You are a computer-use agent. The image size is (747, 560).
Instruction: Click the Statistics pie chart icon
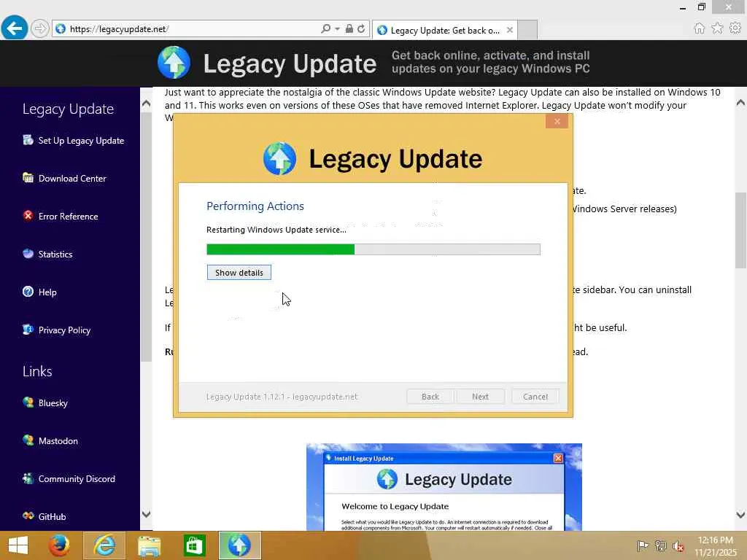28,253
